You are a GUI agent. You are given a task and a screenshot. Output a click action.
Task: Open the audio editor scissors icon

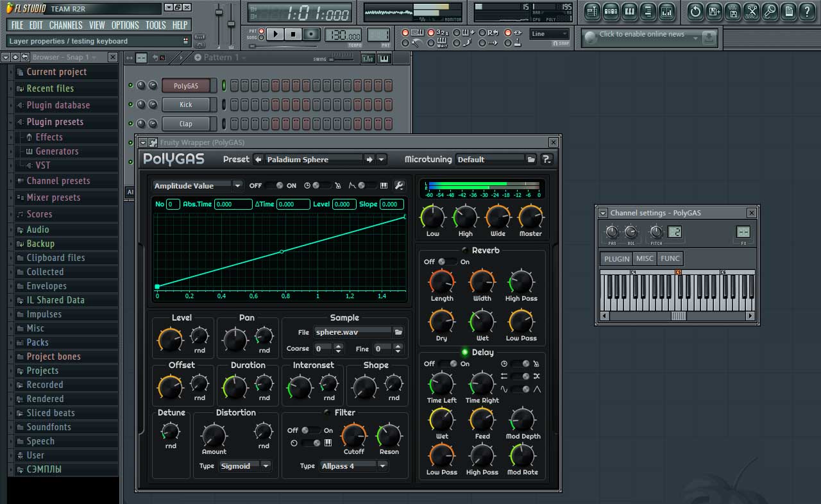(751, 11)
